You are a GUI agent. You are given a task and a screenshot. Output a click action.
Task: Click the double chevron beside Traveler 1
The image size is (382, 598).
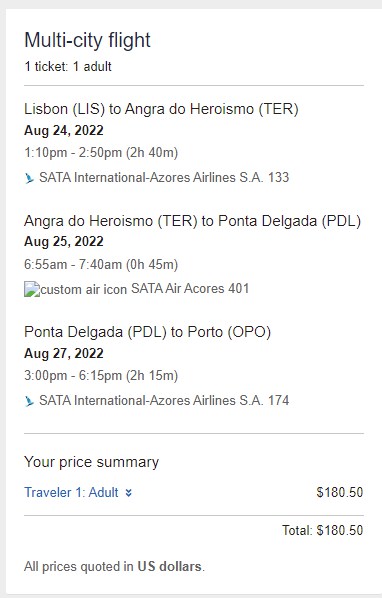(x=128, y=493)
